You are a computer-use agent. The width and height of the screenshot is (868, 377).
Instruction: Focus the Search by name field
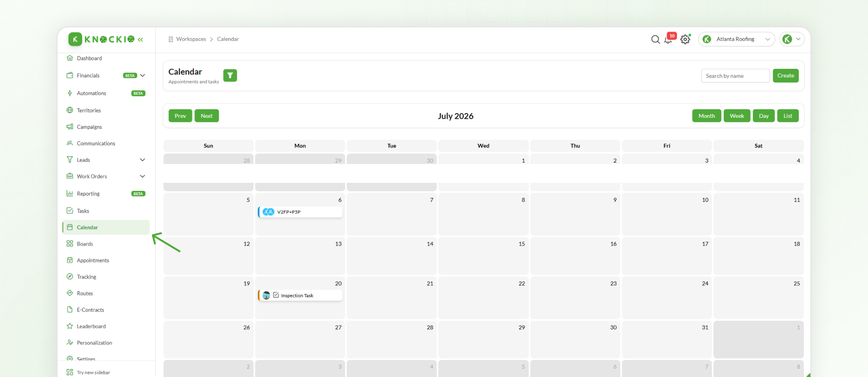735,76
